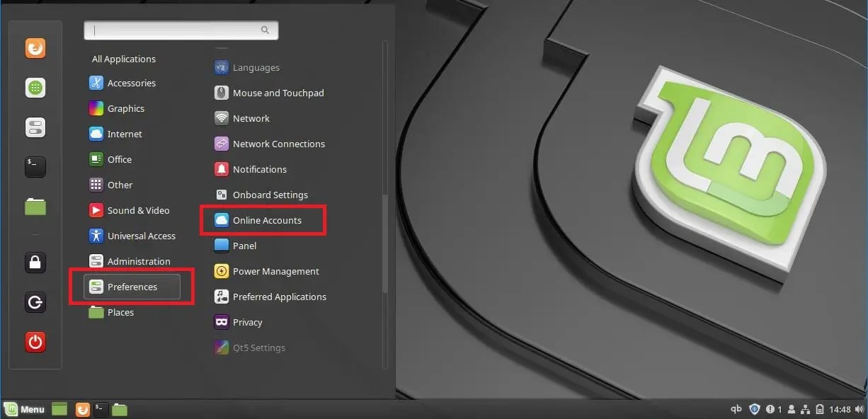Viewport: 868px width, 419px height.
Task: Open the Files manager from the sidebar
Action: tap(35, 207)
